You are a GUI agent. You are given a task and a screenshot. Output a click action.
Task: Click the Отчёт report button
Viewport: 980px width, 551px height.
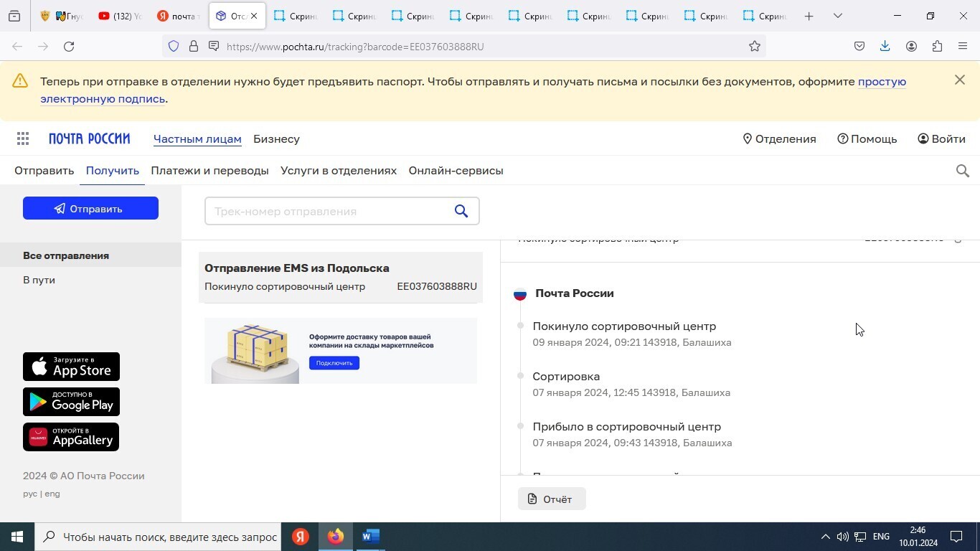[x=551, y=499]
